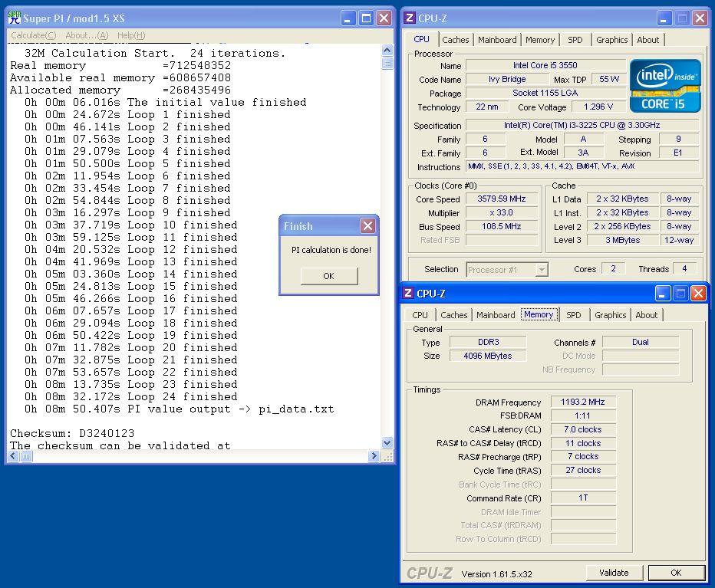Click the Core Voltage '1.296 V' value

pyautogui.click(x=598, y=107)
